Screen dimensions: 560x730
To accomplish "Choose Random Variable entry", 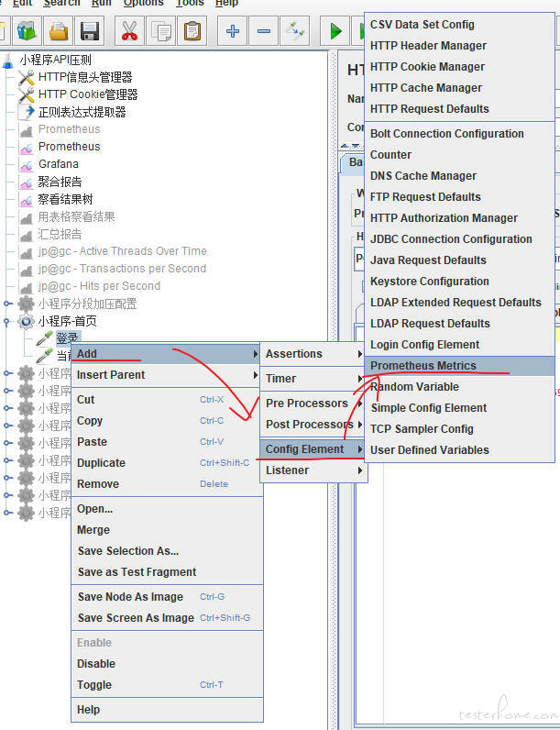I will 459,387.
